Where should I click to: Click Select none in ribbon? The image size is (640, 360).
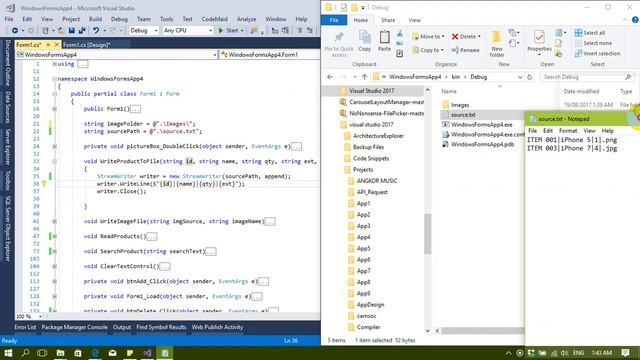593,43
